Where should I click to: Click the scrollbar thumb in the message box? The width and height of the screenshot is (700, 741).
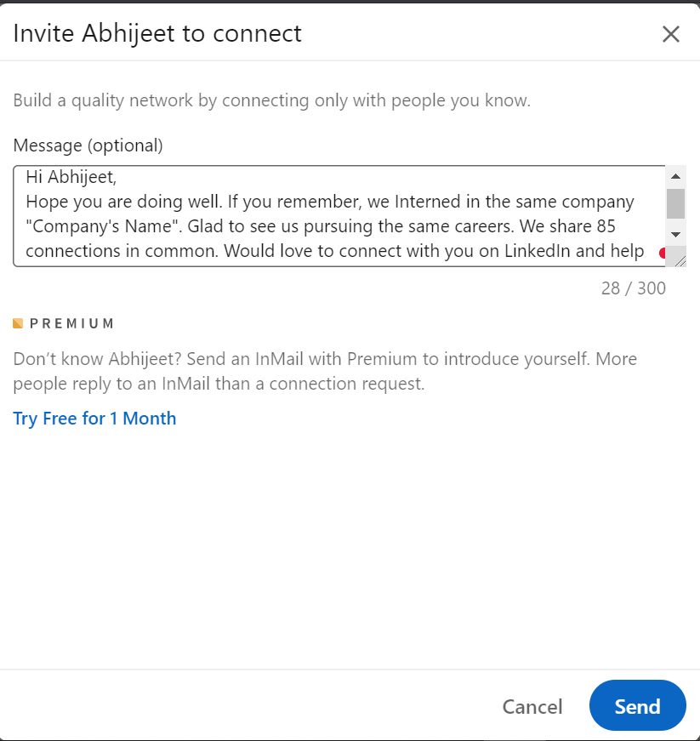coord(675,202)
